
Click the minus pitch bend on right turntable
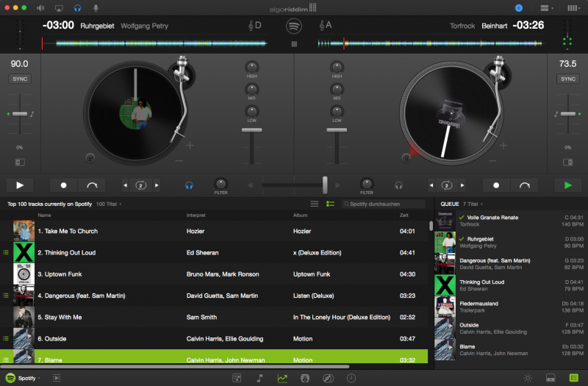click(x=492, y=161)
